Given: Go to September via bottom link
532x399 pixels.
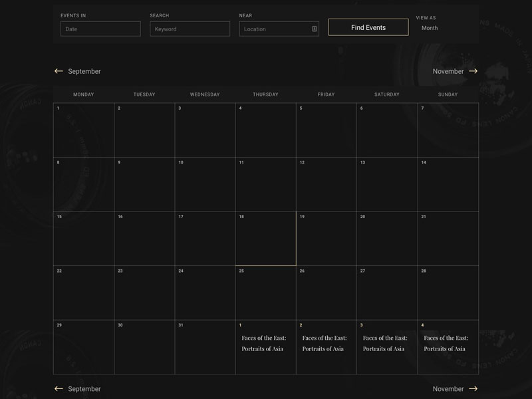Looking at the screenshot, I should [x=84, y=389].
